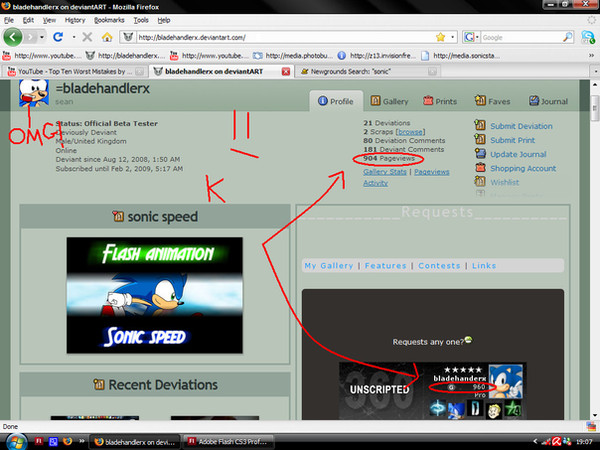Click the system tray clock 19:07
This screenshot has height=450, width=600.
coord(584,442)
